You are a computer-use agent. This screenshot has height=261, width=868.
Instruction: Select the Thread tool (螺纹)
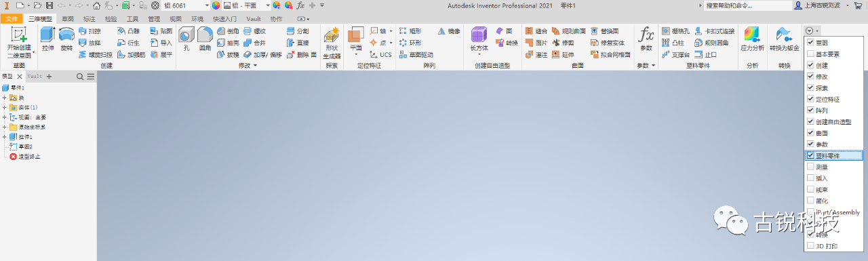pos(255,31)
